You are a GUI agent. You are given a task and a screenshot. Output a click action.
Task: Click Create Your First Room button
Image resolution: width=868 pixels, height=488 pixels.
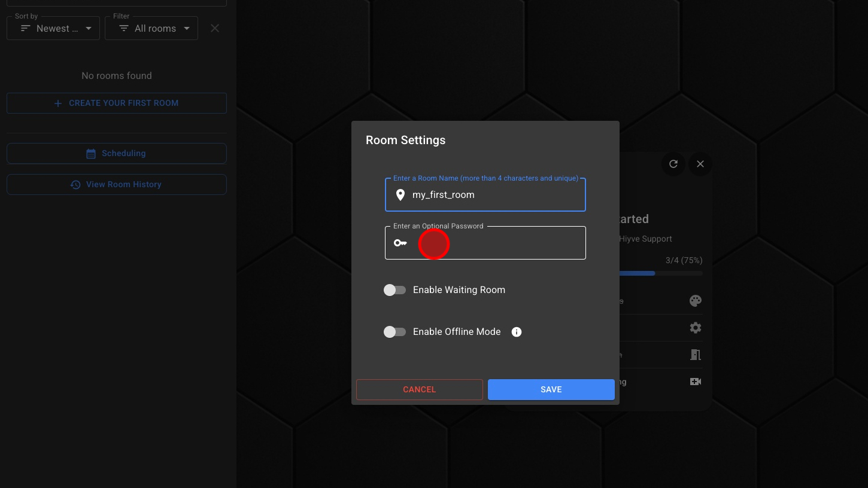pyautogui.click(x=117, y=103)
